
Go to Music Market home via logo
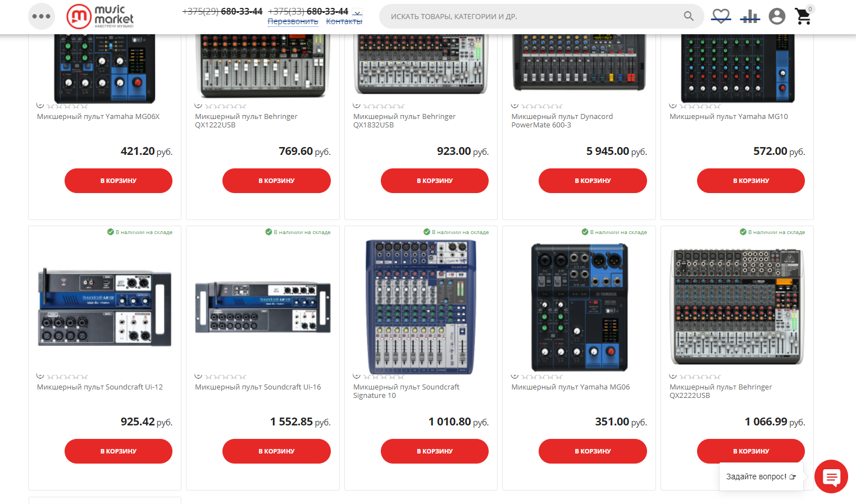(x=100, y=16)
